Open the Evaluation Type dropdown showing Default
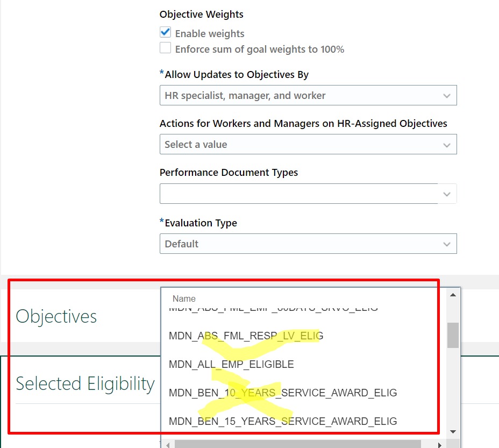 click(x=308, y=244)
